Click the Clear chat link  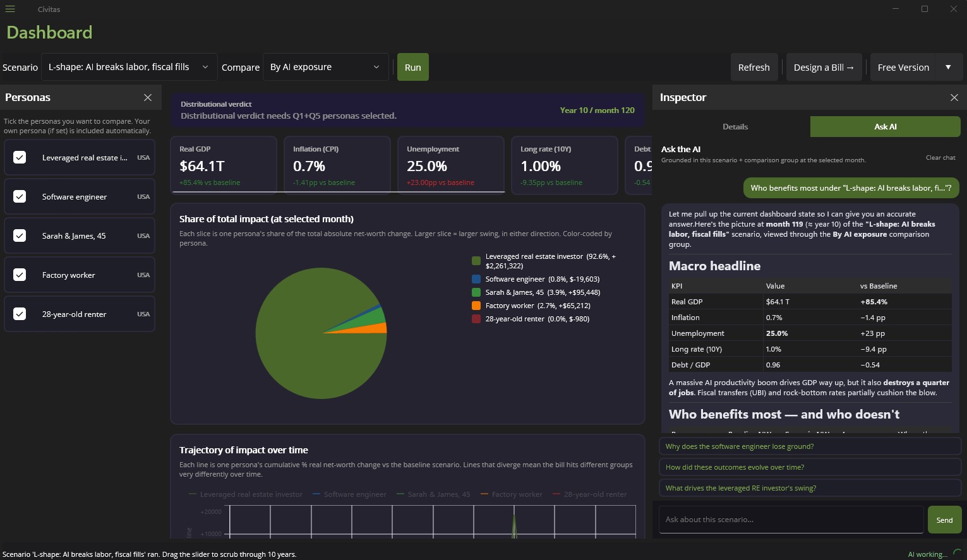(940, 157)
